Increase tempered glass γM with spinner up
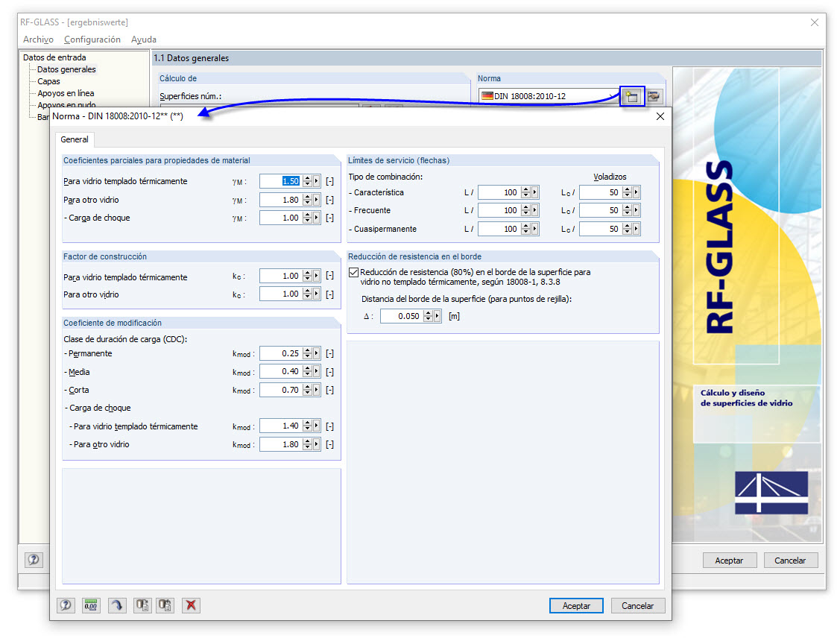The width and height of the screenshot is (840, 644). click(x=308, y=178)
